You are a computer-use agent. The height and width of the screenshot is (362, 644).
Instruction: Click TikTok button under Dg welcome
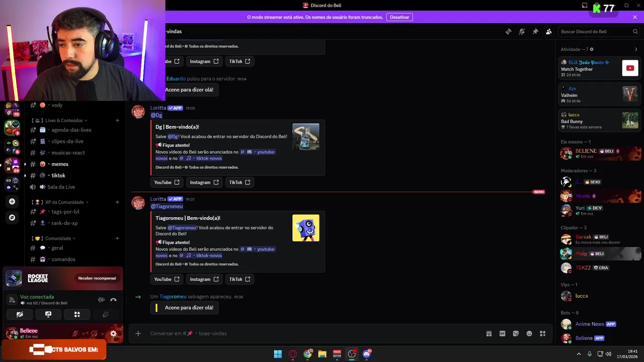(x=239, y=183)
